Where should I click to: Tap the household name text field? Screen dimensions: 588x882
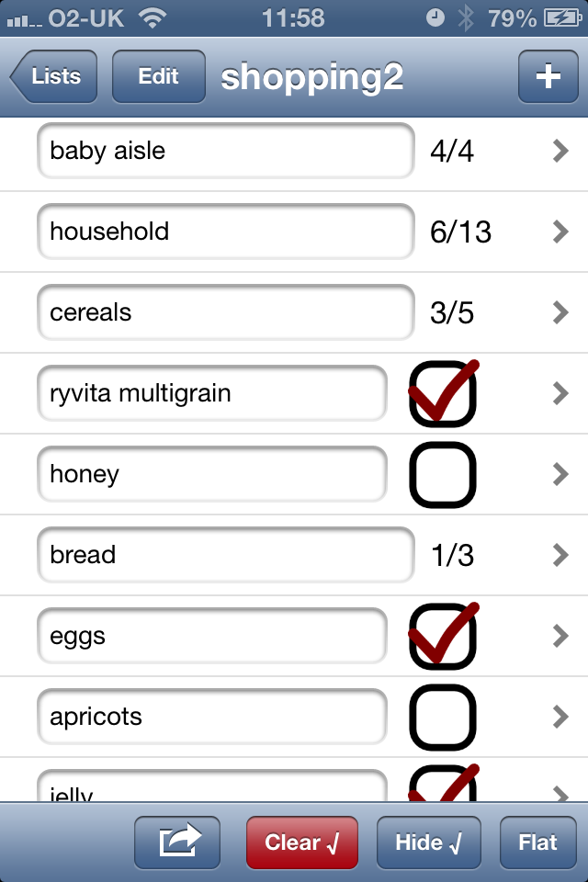(x=225, y=232)
